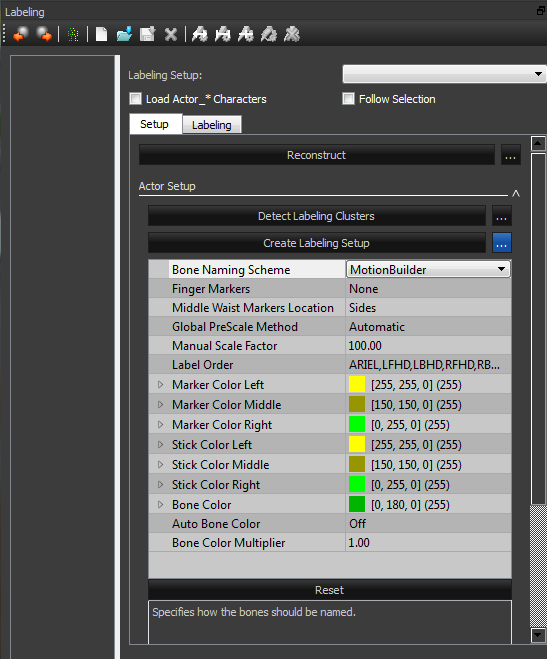547x659 pixels.
Task: Save the labeling setup with the floppy disk icon
Action: (x=147, y=34)
